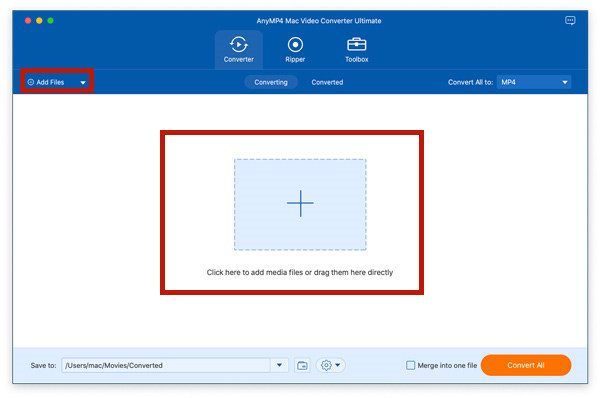
Task: Click the Add Files button
Action: [x=46, y=82]
